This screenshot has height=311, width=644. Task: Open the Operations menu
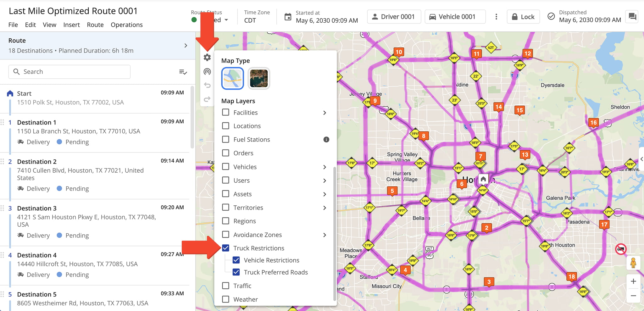coord(127,25)
